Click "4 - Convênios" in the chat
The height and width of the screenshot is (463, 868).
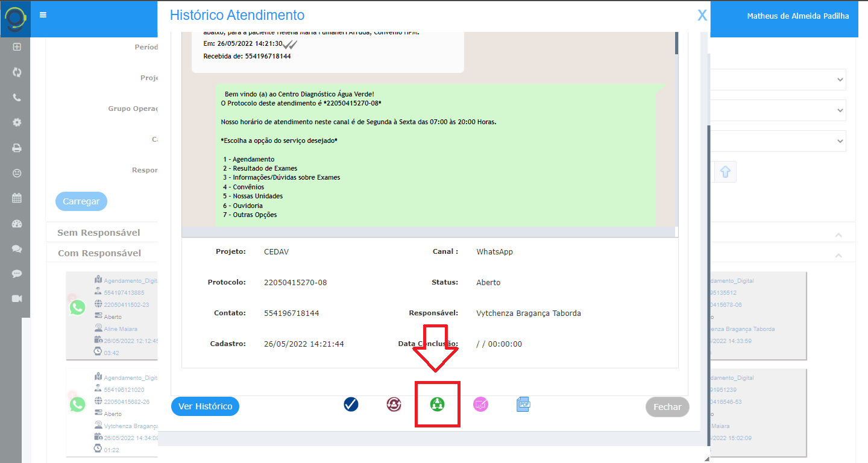click(x=244, y=187)
